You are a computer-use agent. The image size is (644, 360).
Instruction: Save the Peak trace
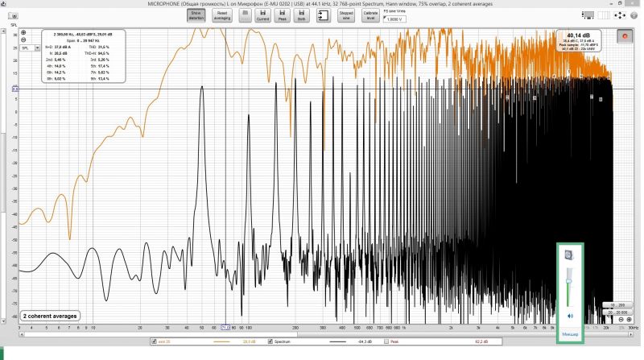[x=283, y=15]
